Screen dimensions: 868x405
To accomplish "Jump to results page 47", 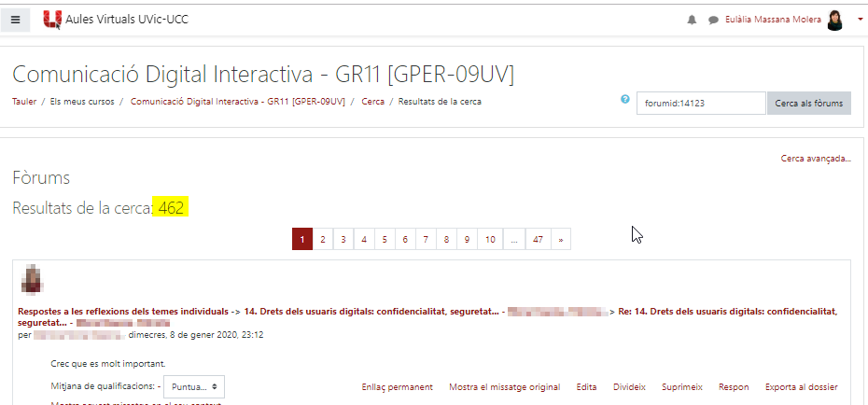I will coord(538,240).
